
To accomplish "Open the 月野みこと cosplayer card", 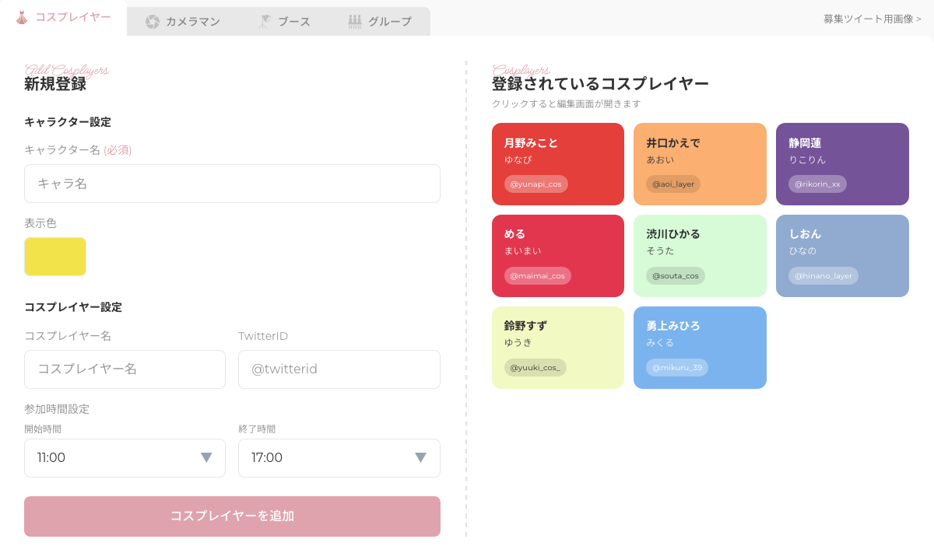I will [557, 163].
